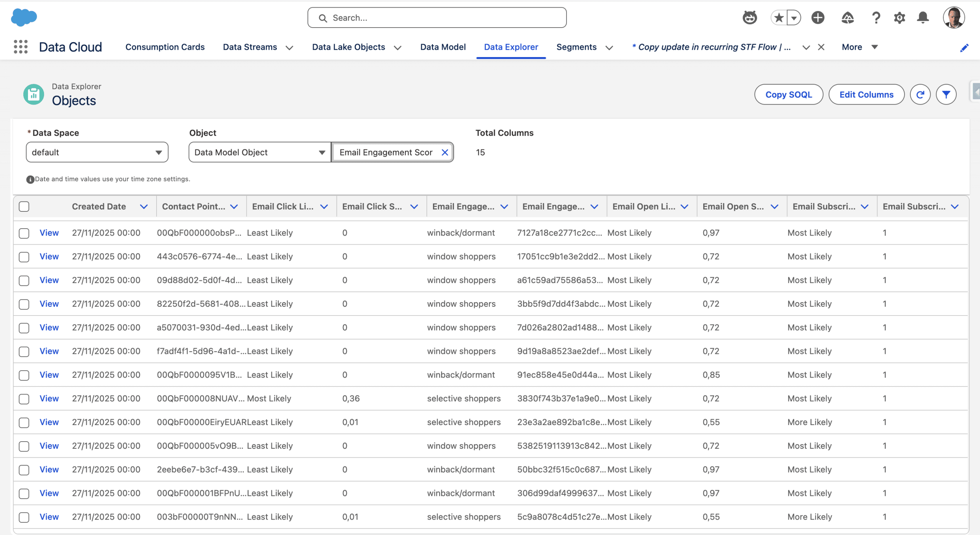Click the refresh data icon button
The height and width of the screenshot is (535, 980).
[x=920, y=95]
